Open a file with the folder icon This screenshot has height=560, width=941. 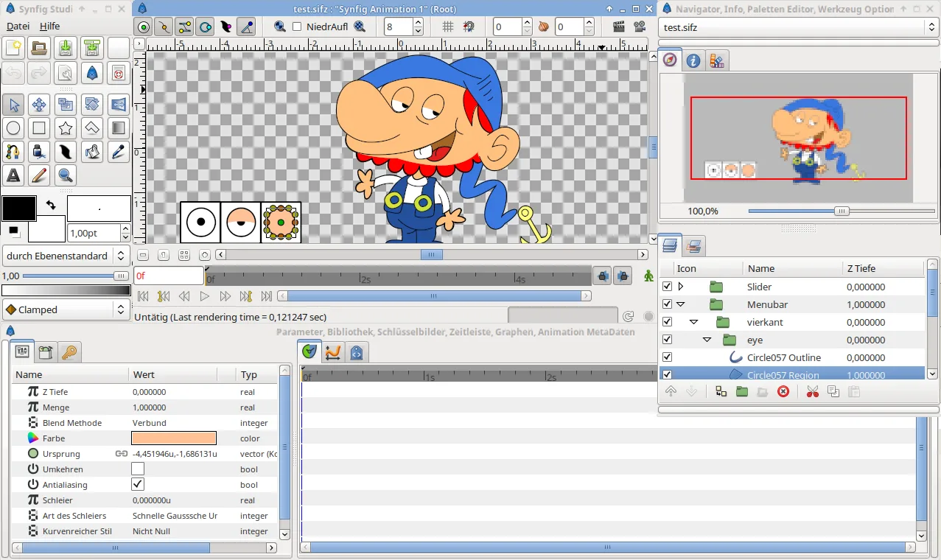point(39,49)
